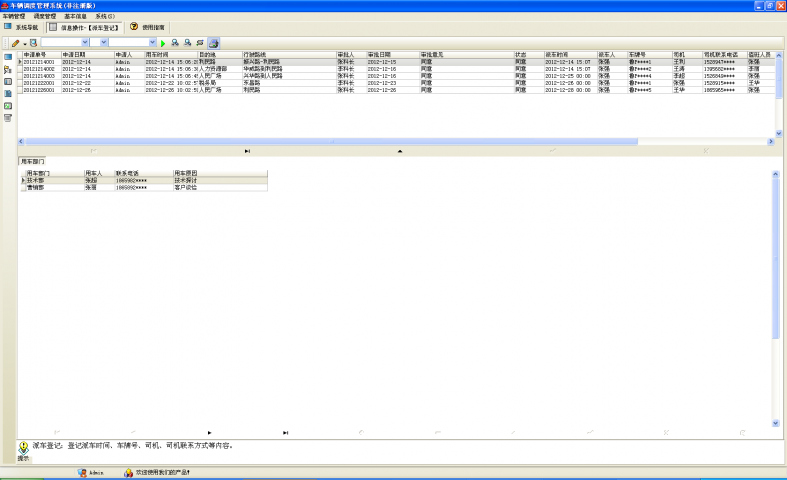Expand the third filter combo box
This screenshot has width=787, height=480.
coord(153,44)
